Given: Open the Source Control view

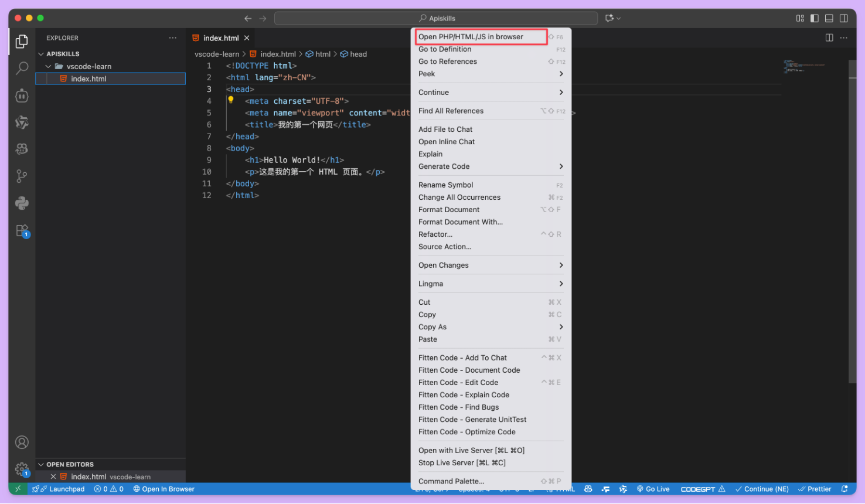Looking at the screenshot, I should [x=22, y=176].
